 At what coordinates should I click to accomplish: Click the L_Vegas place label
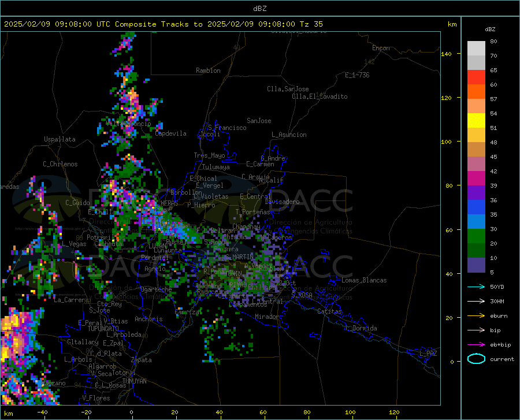click(x=74, y=244)
